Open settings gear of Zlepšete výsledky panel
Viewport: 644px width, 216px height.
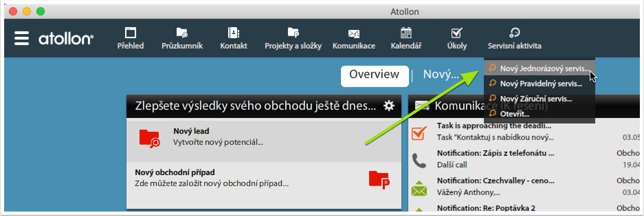(389, 106)
